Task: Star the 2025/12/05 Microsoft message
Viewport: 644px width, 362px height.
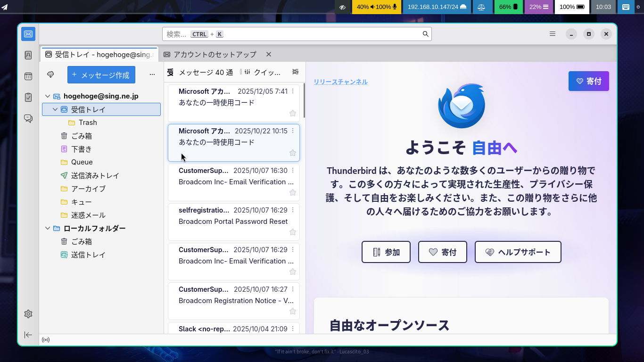Action: tap(293, 113)
